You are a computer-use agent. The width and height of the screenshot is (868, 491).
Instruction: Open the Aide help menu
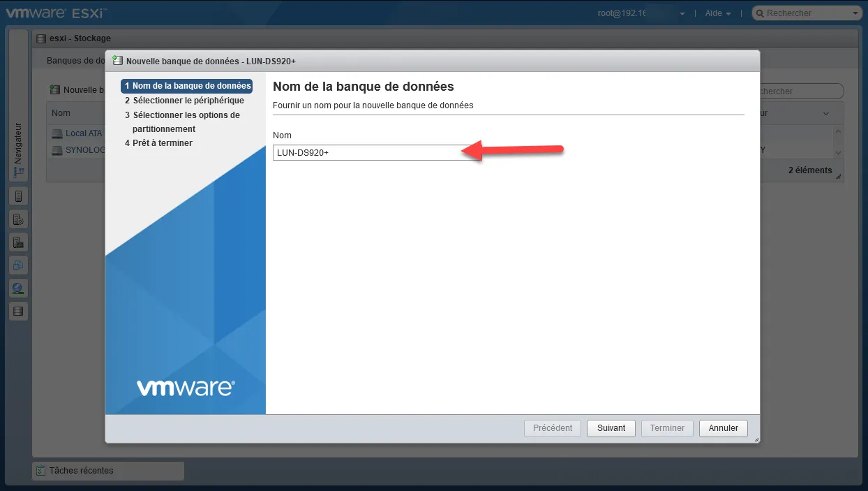[718, 13]
